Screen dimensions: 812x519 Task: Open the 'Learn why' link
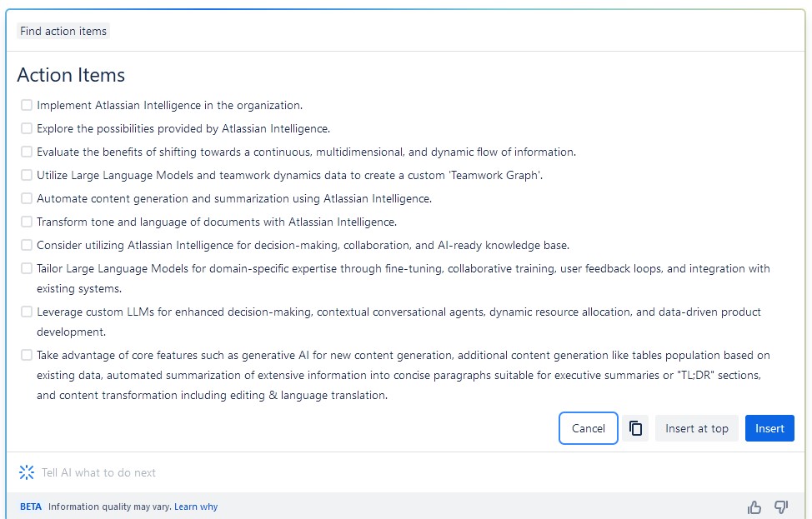[196, 507]
